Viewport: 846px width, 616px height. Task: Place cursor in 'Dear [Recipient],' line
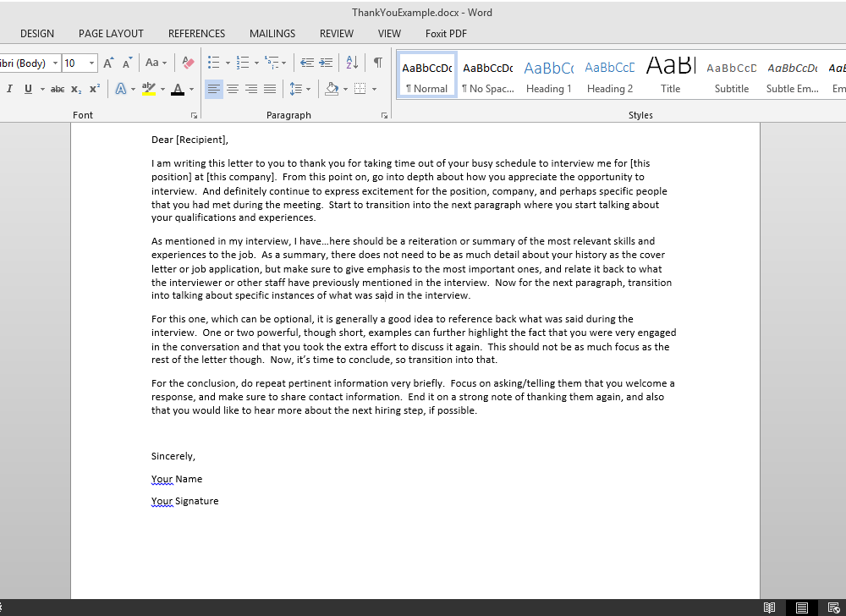click(x=190, y=140)
